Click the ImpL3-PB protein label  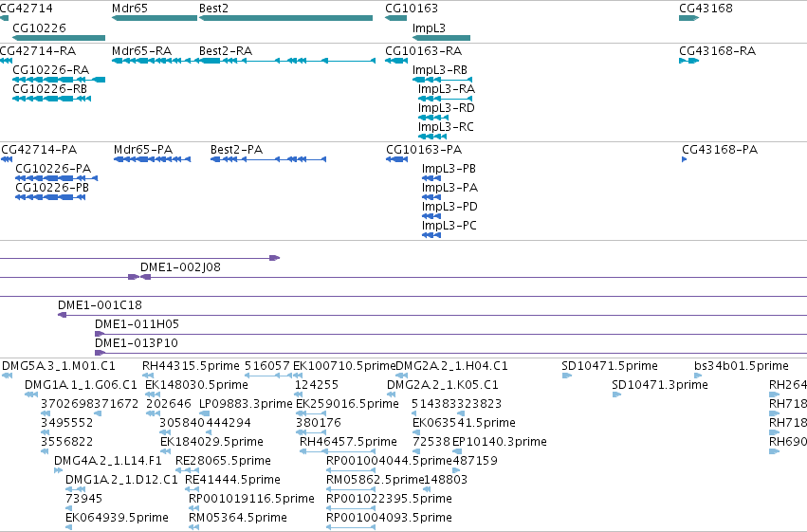click(449, 169)
